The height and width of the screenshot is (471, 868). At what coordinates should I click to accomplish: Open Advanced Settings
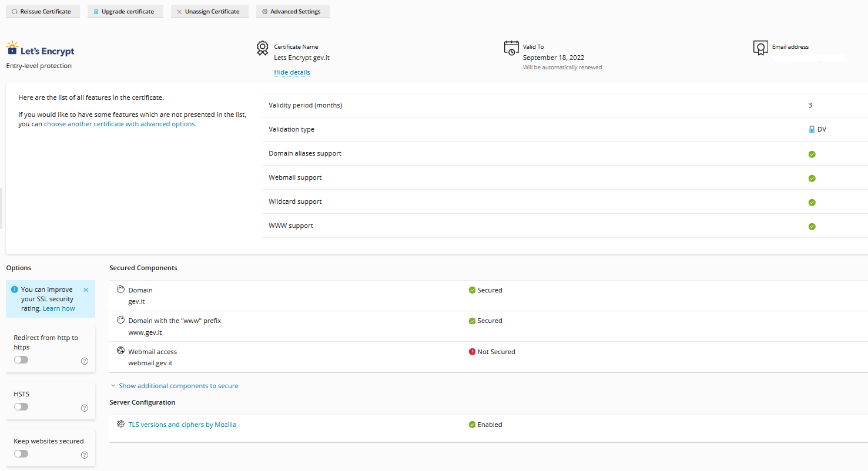(x=293, y=12)
